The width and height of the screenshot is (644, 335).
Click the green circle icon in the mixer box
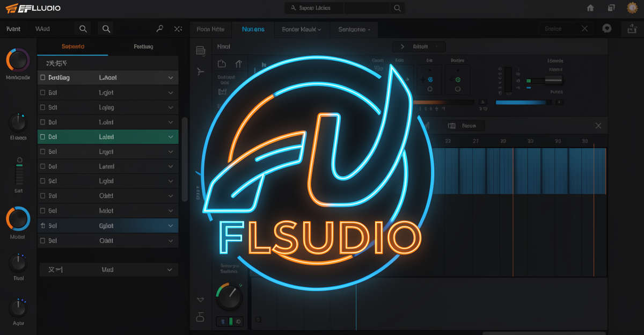point(458,80)
